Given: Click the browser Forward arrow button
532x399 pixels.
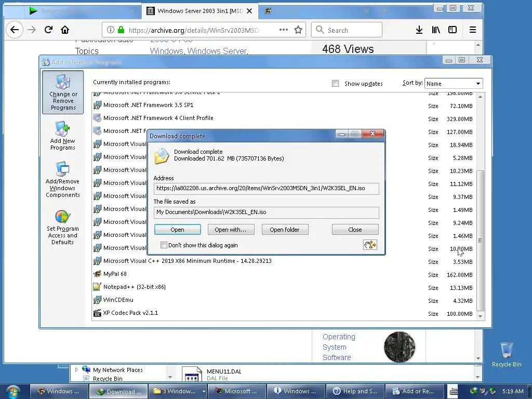Looking at the screenshot, I should [x=32, y=30].
